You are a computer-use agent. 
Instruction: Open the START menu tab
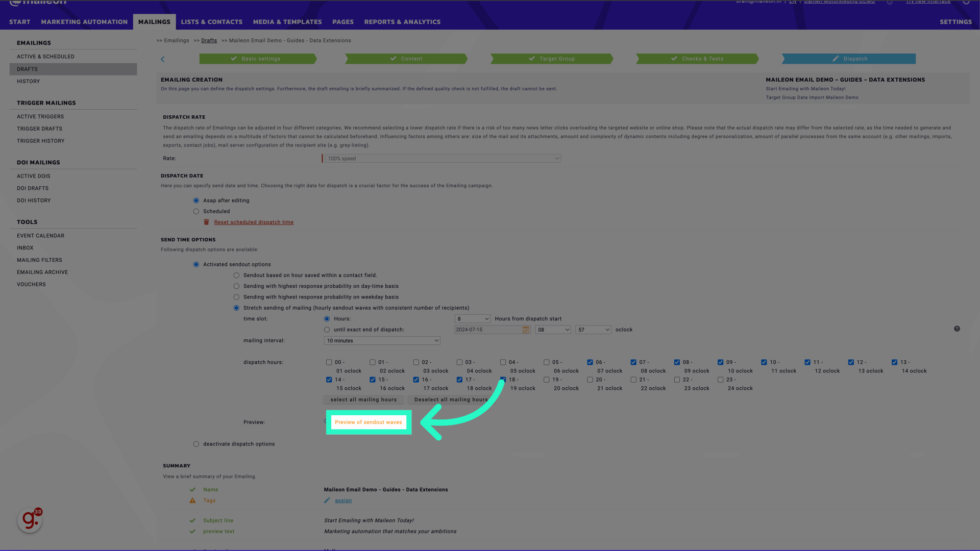(20, 22)
